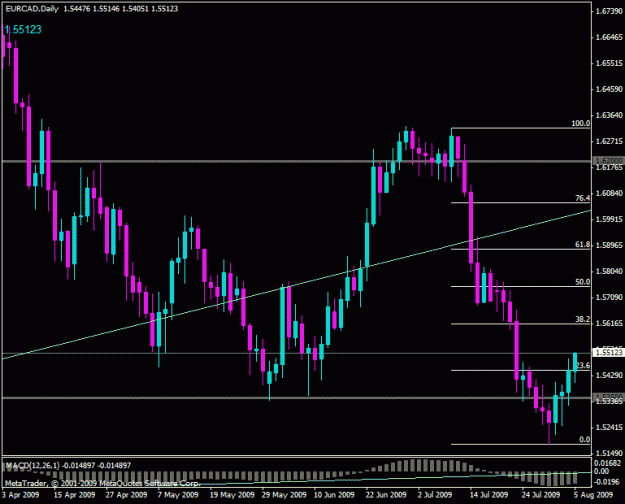Click the 5 Aug 2009 date label

[594, 495]
